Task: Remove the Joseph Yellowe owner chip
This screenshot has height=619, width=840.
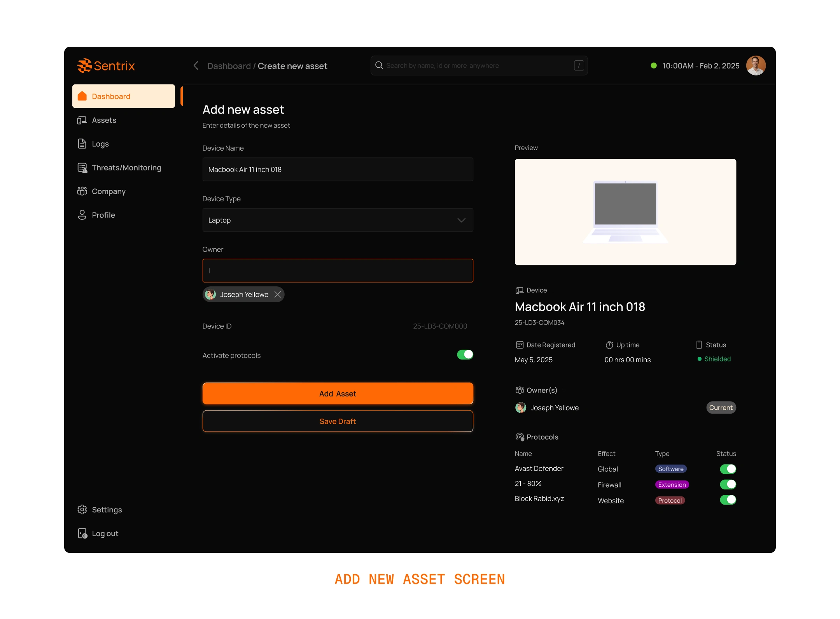Action: click(278, 295)
